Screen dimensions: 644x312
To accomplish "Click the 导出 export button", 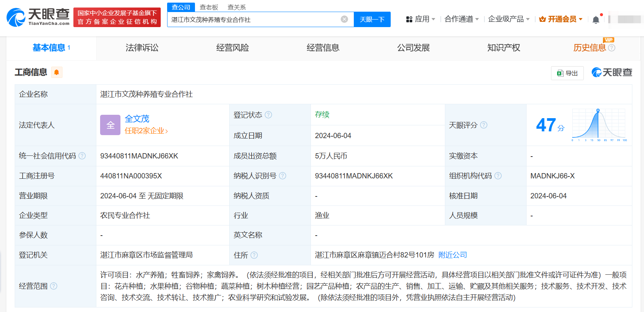I will [x=567, y=73].
